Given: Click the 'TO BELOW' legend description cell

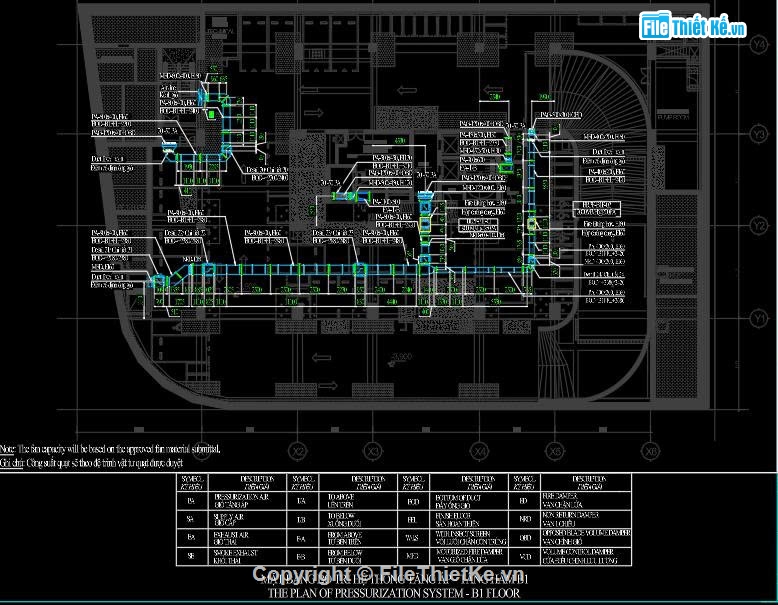Looking at the screenshot, I should click(359, 519).
